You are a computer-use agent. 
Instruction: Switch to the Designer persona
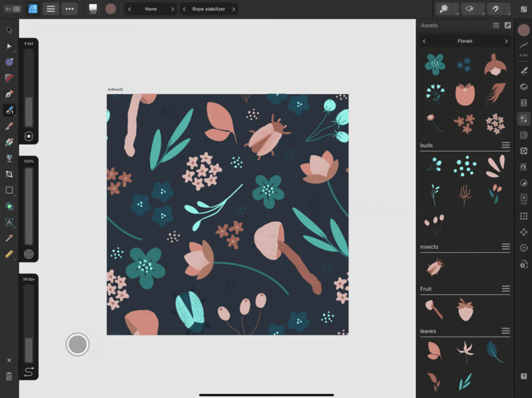[x=33, y=9]
